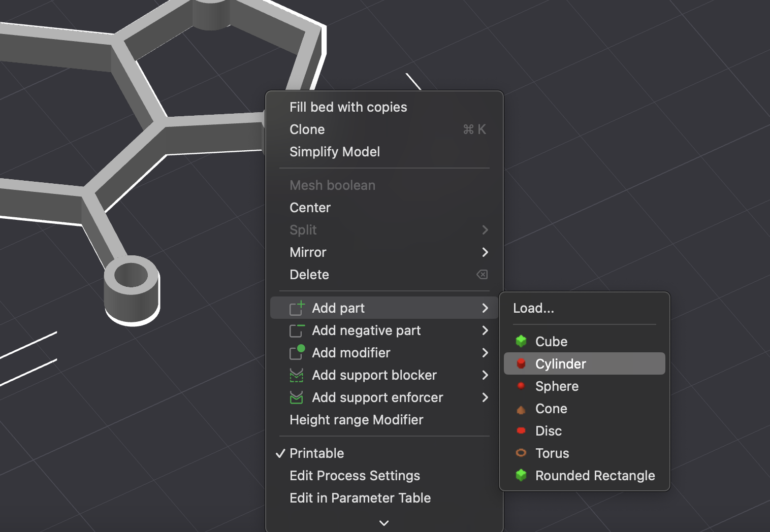Select the Cube primitive part
Viewport: 770px width, 532px height.
[x=551, y=341]
